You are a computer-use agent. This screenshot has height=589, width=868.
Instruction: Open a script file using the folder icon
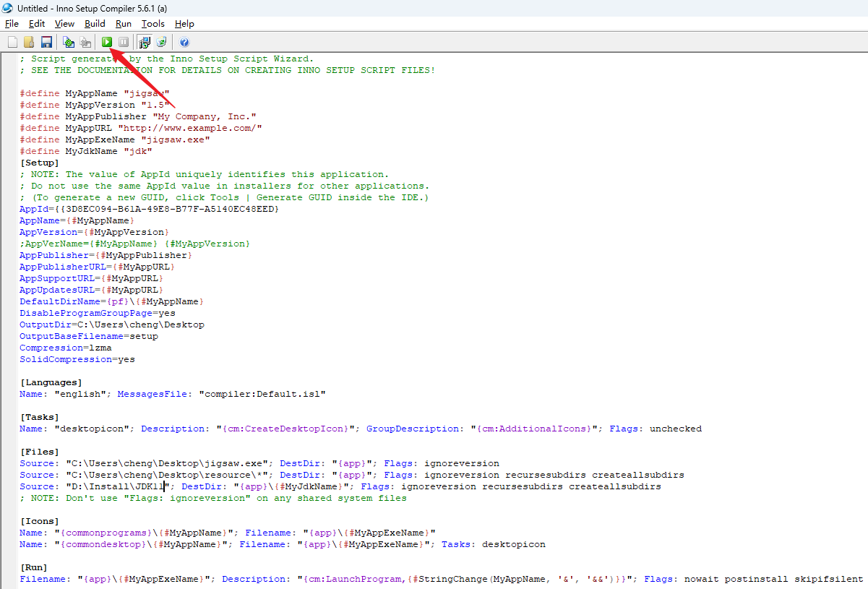pyautogui.click(x=30, y=42)
